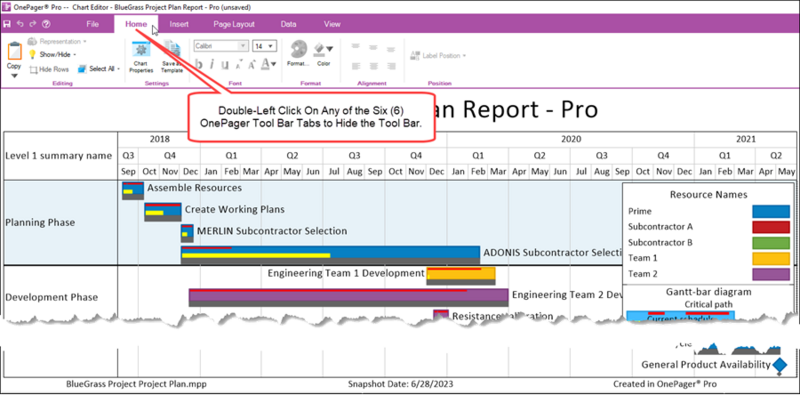The height and width of the screenshot is (395, 800).
Task: Open Chart Properties
Action: click(x=141, y=57)
